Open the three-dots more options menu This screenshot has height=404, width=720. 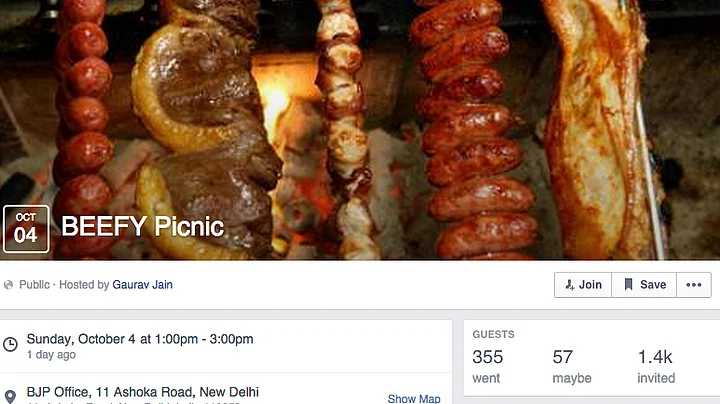pos(693,285)
